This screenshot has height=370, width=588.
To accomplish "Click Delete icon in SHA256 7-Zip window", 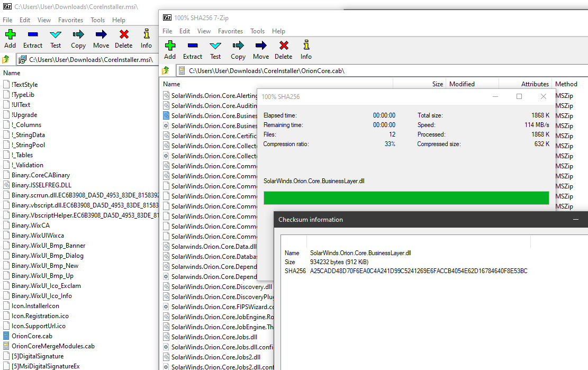I will pyautogui.click(x=284, y=46).
